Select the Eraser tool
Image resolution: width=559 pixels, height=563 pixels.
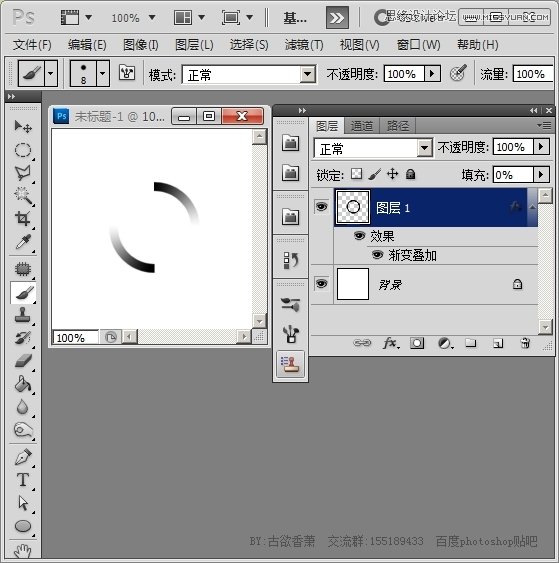23,361
